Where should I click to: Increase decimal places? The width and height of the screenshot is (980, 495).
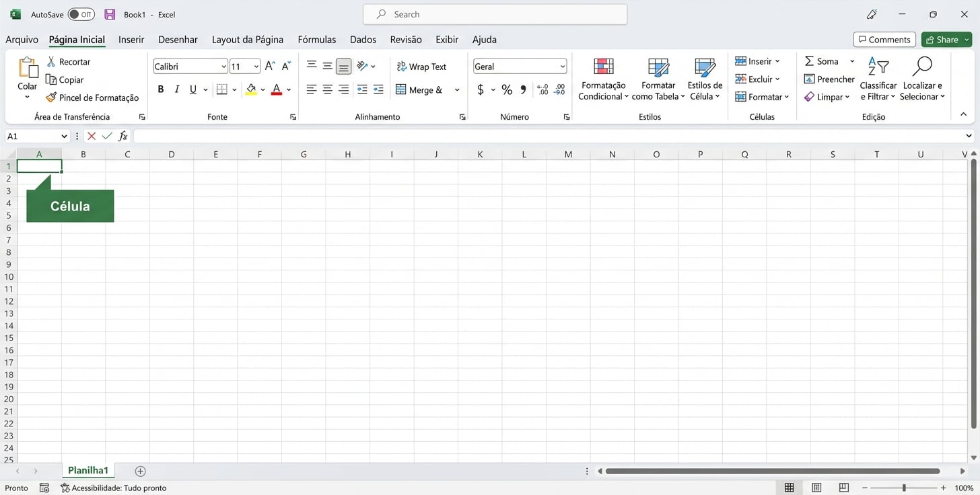[542, 89]
